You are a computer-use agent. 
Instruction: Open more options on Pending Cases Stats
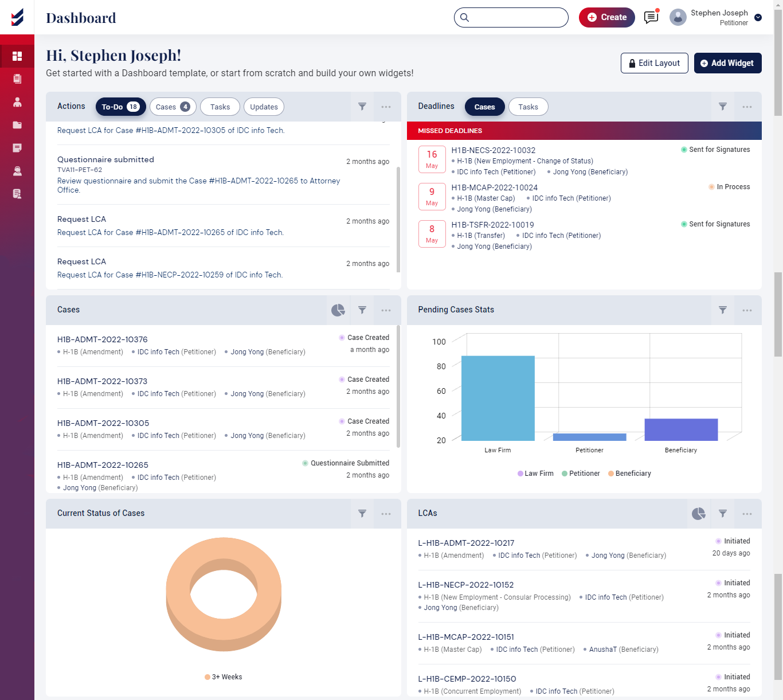pyautogui.click(x=747, y=310)
